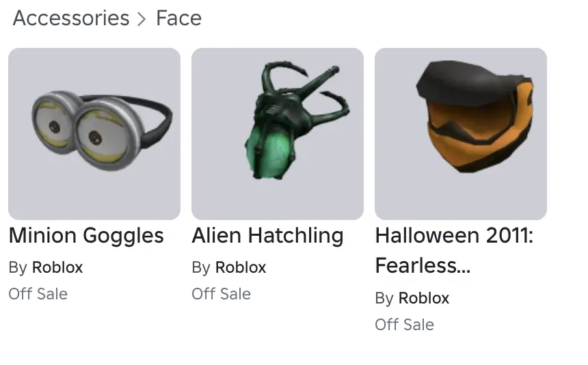Click the Minion Goggles title
Viewport: 588px width, 365px height.
click(86, 236)
